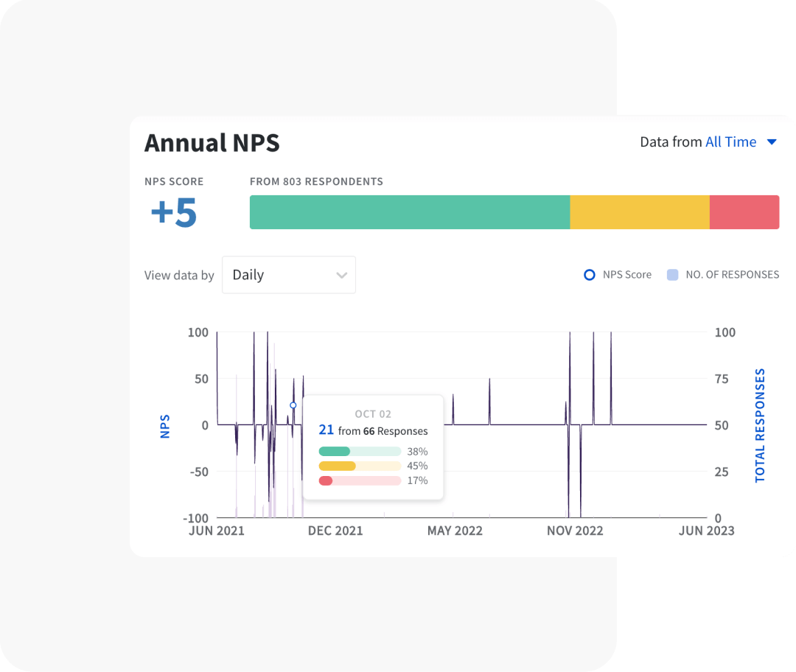Click the NPS axis label on the chart
The image size is (796, 672).
(x=165, y=425)
